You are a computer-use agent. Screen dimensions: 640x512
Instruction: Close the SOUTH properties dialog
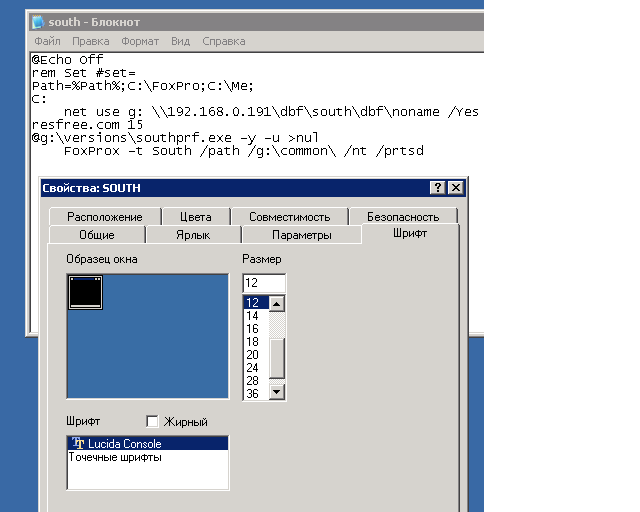pos(455,188)
